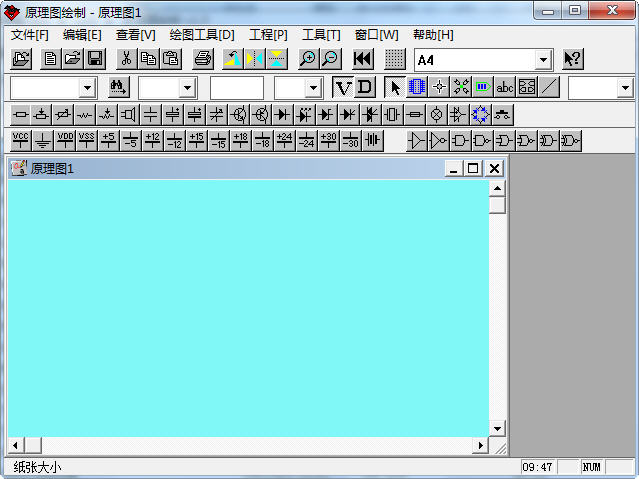Select the blue IC chip component tool

pos(417,87)
